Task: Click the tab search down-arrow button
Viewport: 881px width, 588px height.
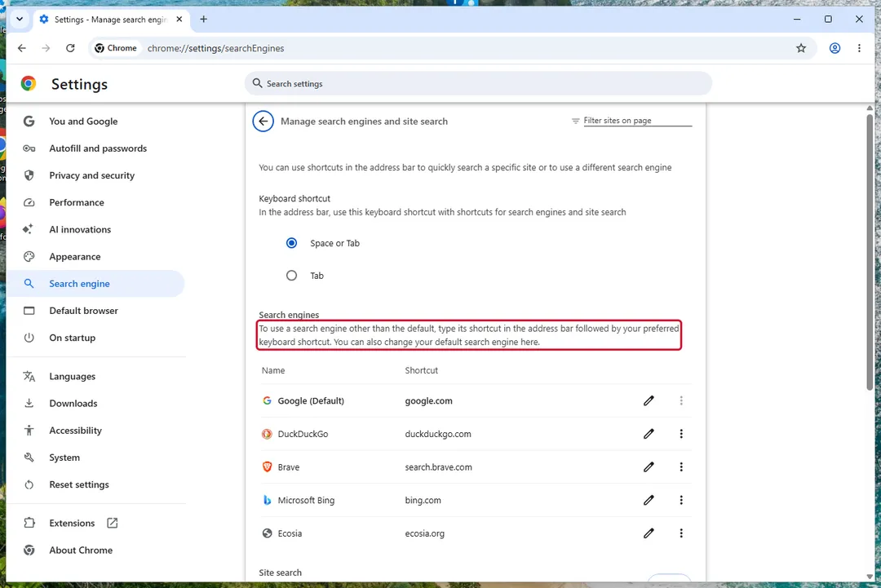Action: pos(20,19)
